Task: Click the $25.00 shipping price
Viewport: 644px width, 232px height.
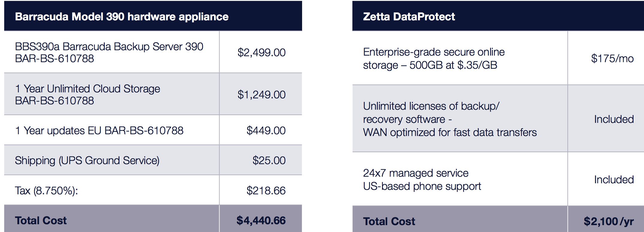Action: pyautogui.click(x=269, y=161)
